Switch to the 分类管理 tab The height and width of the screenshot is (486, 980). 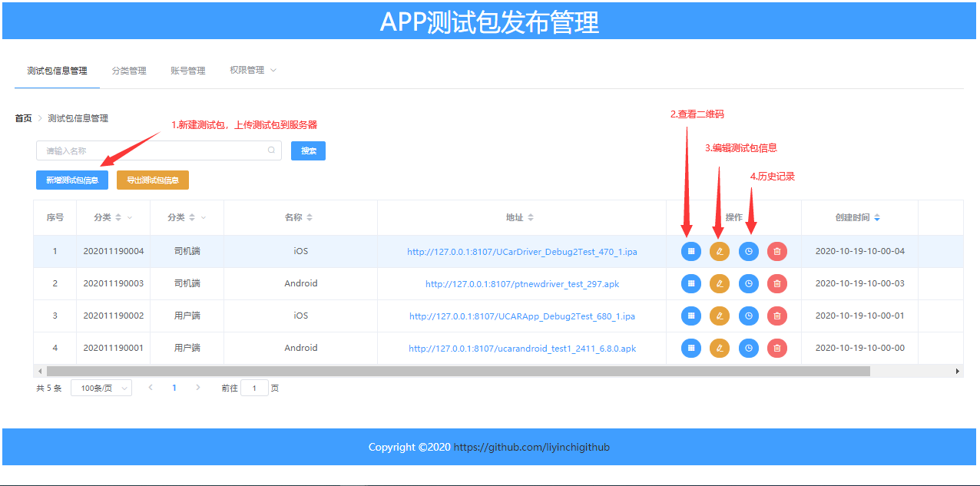coord(129,71)
